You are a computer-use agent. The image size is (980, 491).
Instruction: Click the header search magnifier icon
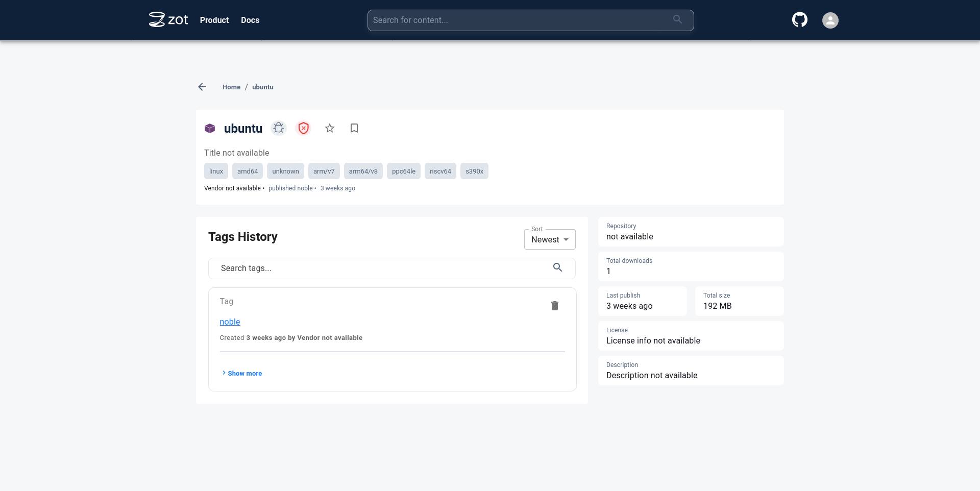(x=677, y=19)
